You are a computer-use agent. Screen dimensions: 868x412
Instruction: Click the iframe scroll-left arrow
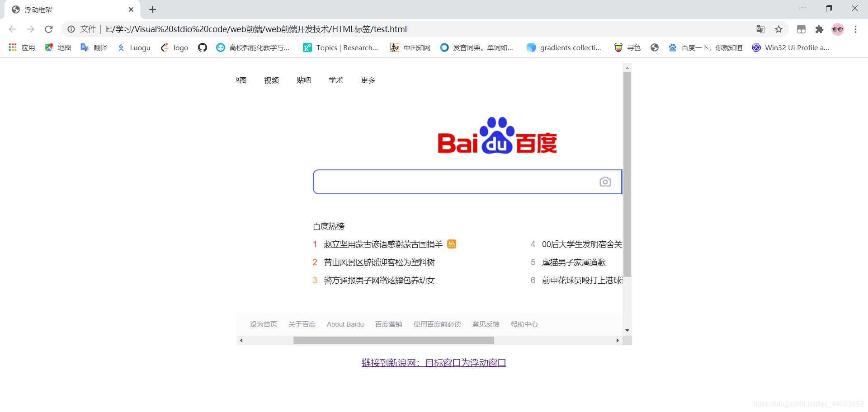pos(241,341)
